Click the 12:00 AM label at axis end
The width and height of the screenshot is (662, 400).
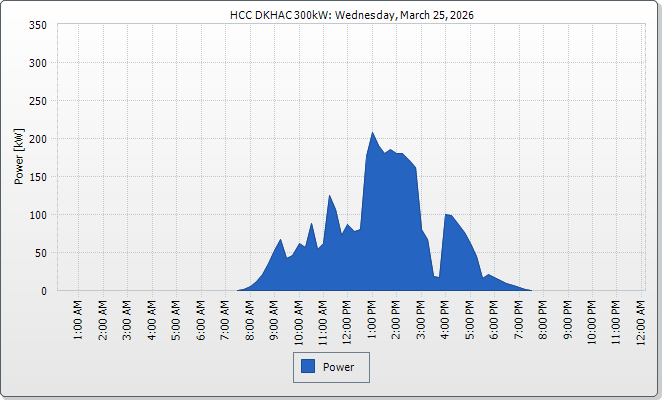(x=641, y=320)
